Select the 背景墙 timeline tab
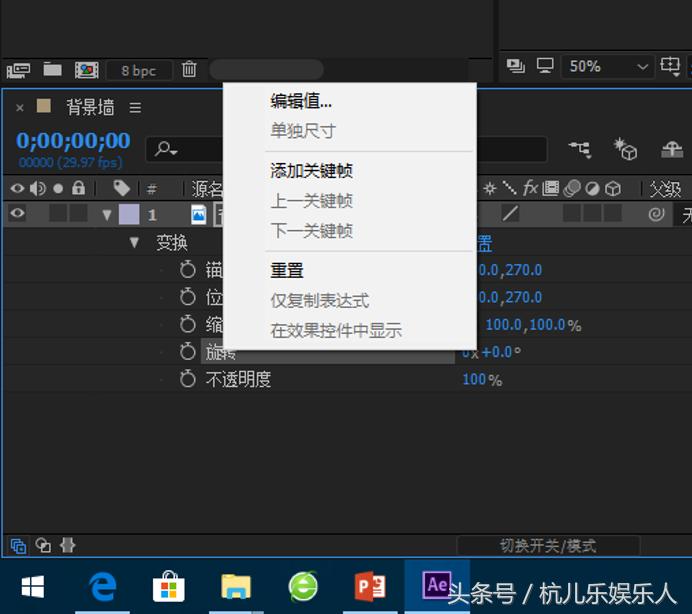This screenshot has width=692, height=614. [90, 107]
